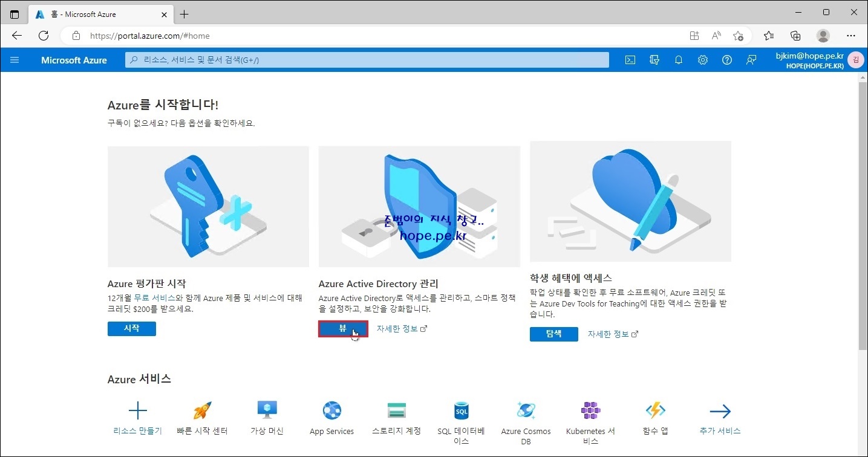The height and width of the screenshot is (457, 868).
Task: Click the page vertical scrollbar
Action: pos(863,216)
